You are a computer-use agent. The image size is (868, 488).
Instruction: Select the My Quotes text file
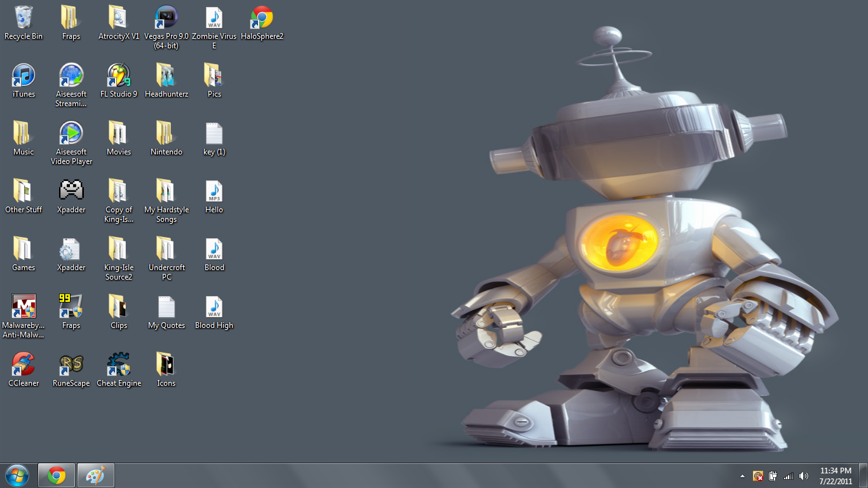(166, 312)
